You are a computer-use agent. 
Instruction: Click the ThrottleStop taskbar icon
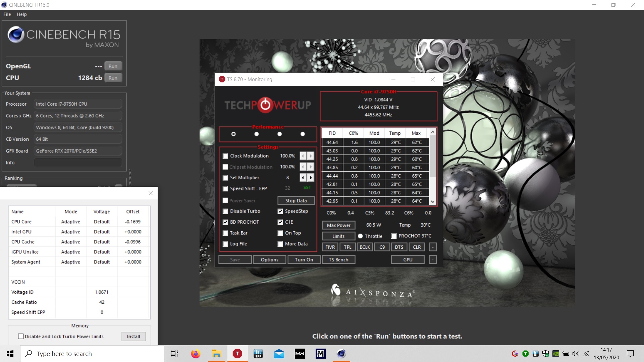coord(237,354)
